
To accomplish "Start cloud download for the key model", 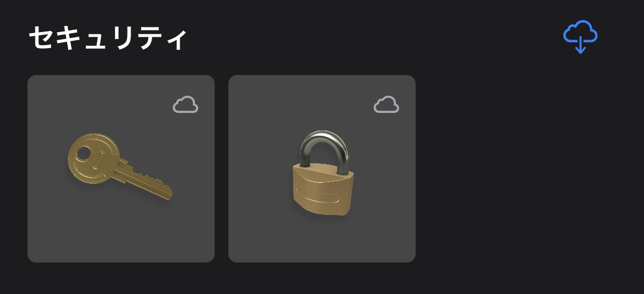I will (x=185, y=104).
